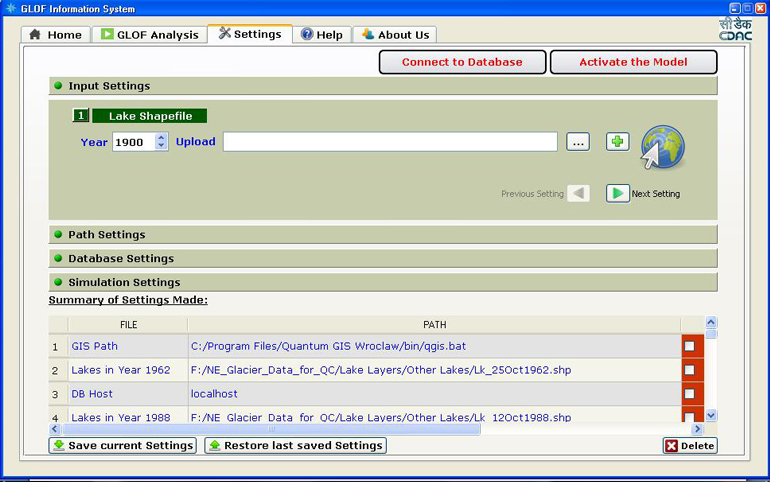The width and height of the screenshot is (770, 482).
Task: Click the Next Setting green arrow
Action: (618, 193)
